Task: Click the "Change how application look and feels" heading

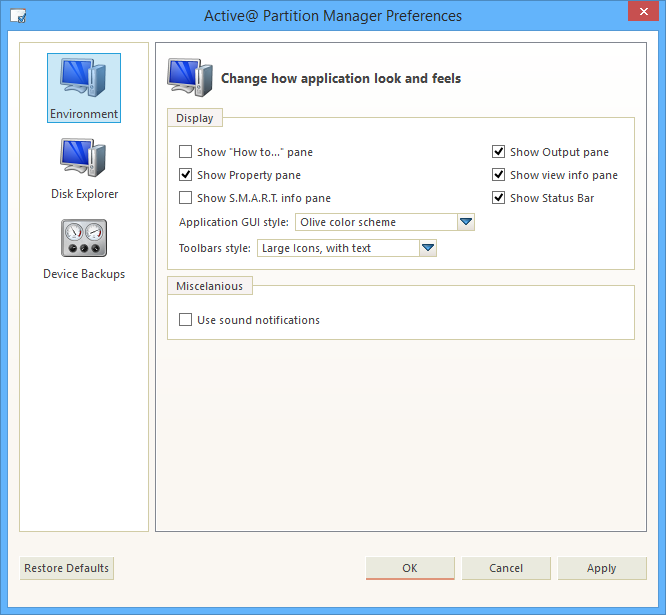Action: [341, 79]
